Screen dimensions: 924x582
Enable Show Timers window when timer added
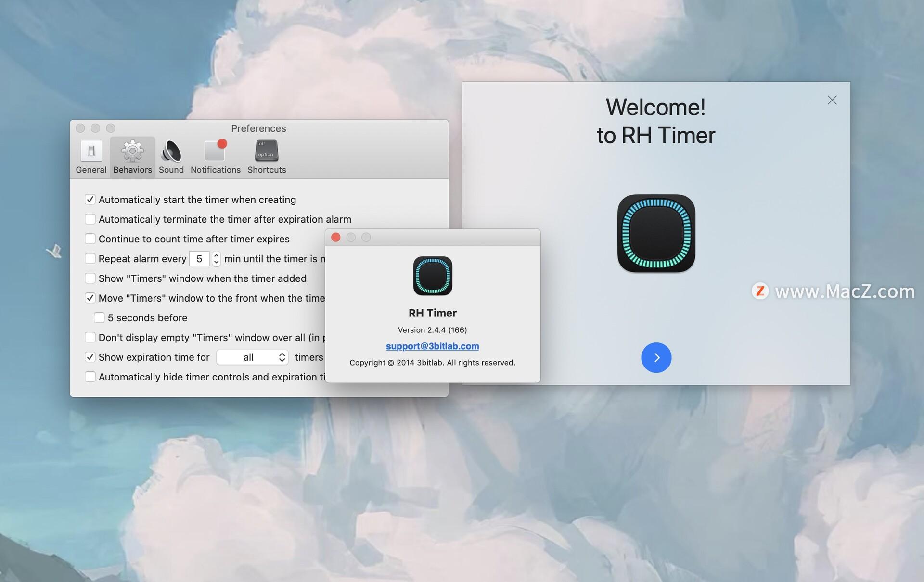pos(90,278)
